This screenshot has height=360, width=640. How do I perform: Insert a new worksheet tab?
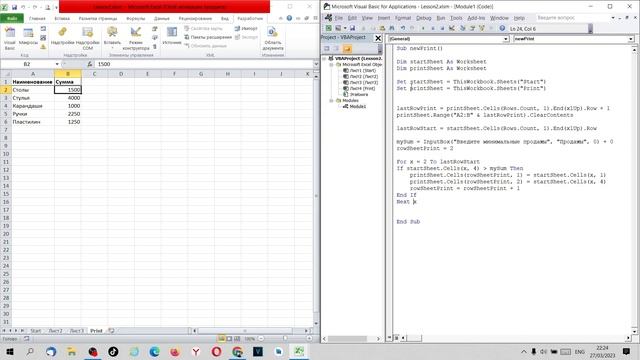click(111, 331)
